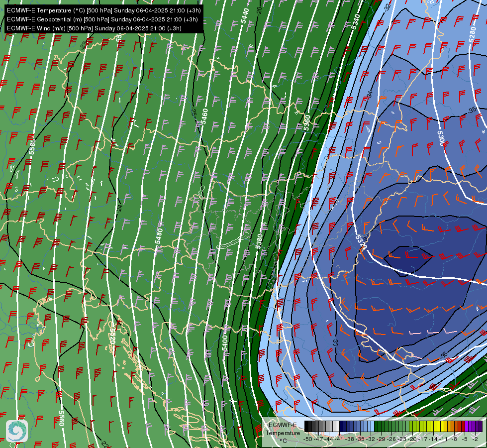
Task: Pick the dark purple swatch at legend end
Action: tap(481, 426)
